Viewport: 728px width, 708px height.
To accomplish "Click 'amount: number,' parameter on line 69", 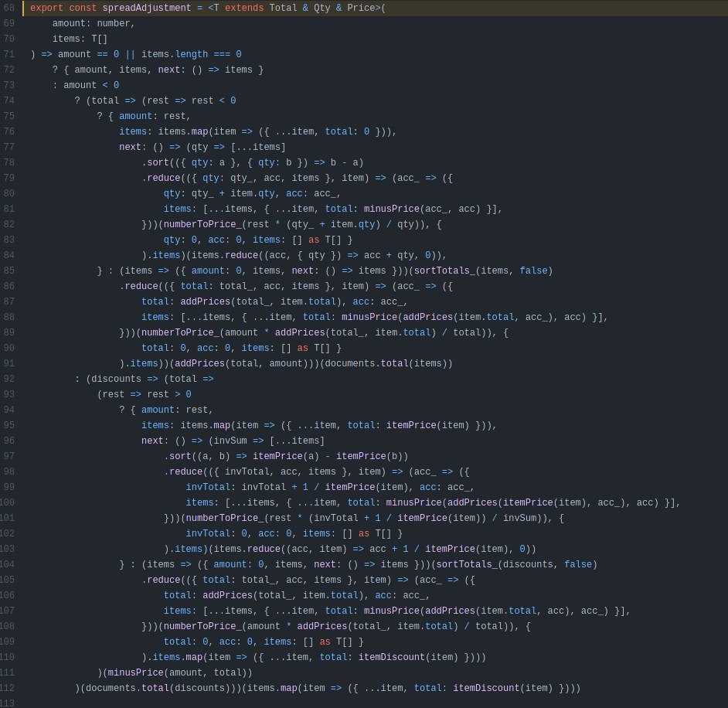I will tap(94, 23).
